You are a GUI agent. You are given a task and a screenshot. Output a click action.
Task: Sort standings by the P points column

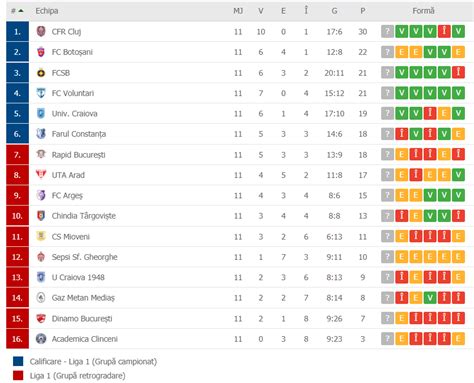363,11
